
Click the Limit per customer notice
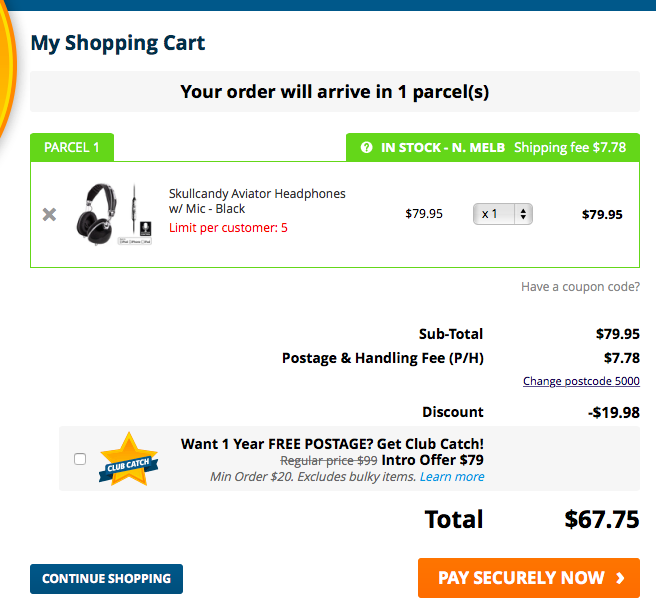228,228
